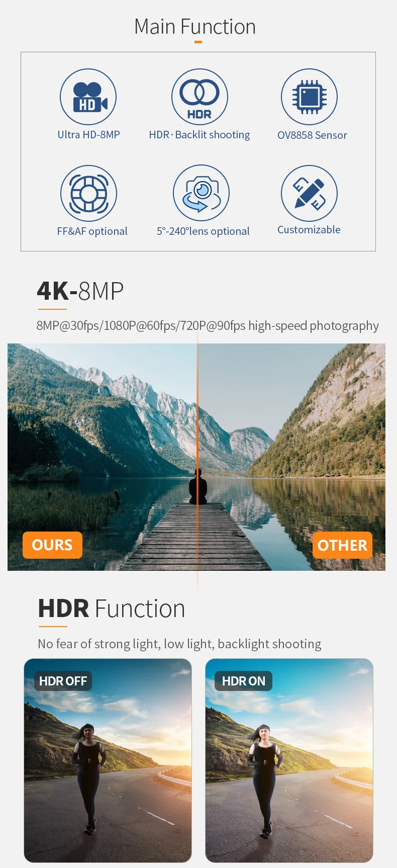Image resolution: width=397 pixels, height=868 pixels.
Task: Click the OTHER orange label
Action: [x=342, y=545]
